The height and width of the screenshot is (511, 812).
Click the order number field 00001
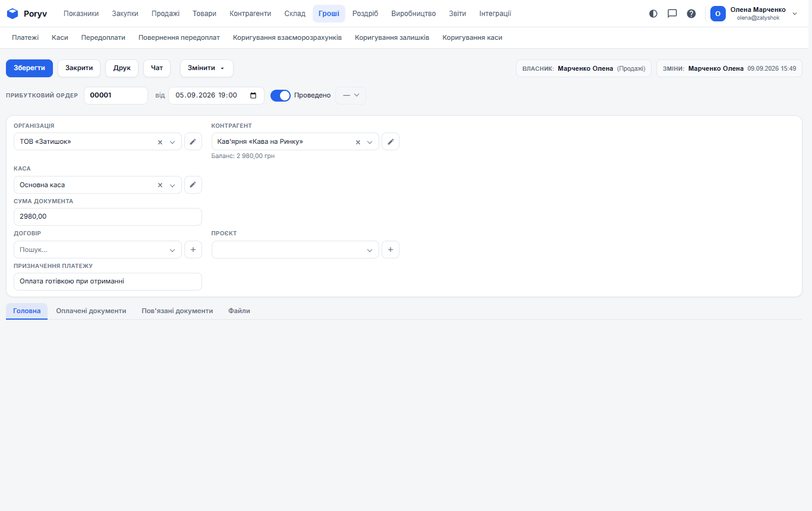click(116, 95)
